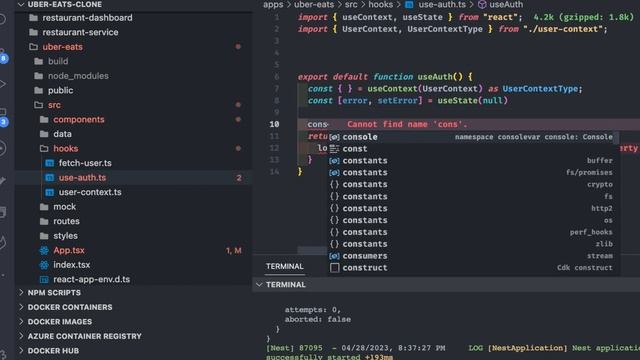Open the uber-eats breadcrumb segment
640x360 pixels.
[313, 4]
